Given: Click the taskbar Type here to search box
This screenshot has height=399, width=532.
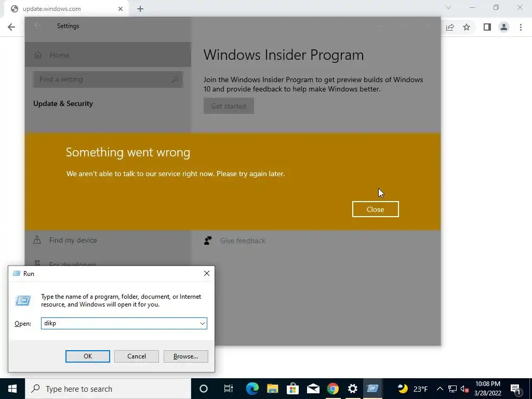Looking at the screenshot, I should pyautogui.click(x=108, y=389).
